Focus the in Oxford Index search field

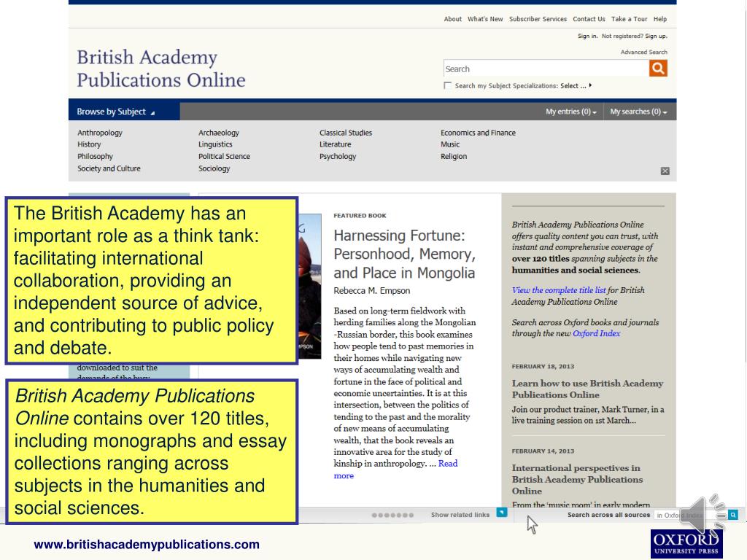pyautogui.click(x=692, y=516)
